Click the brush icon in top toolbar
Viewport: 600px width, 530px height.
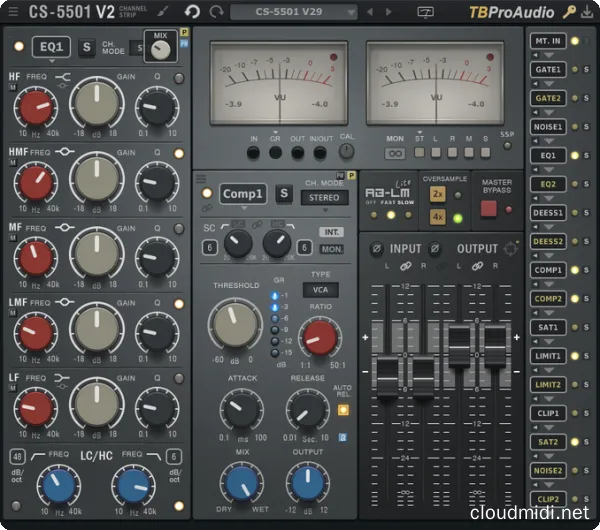[164, 12]
